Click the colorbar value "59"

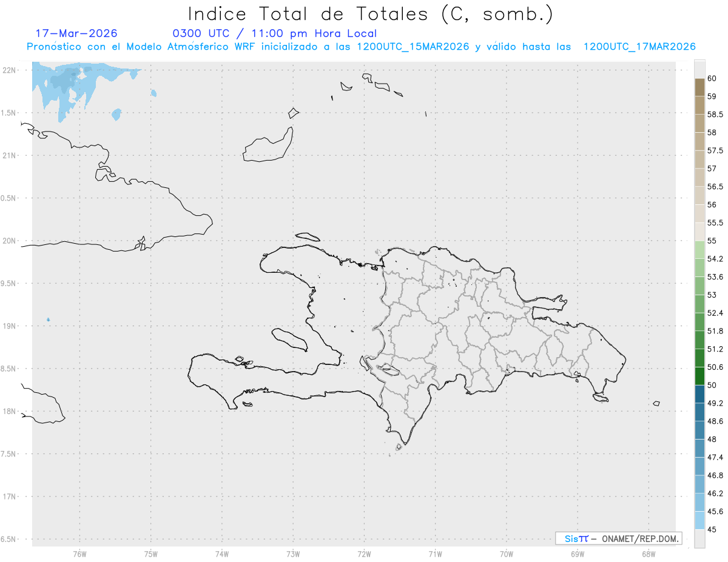(x=712, y=96)
